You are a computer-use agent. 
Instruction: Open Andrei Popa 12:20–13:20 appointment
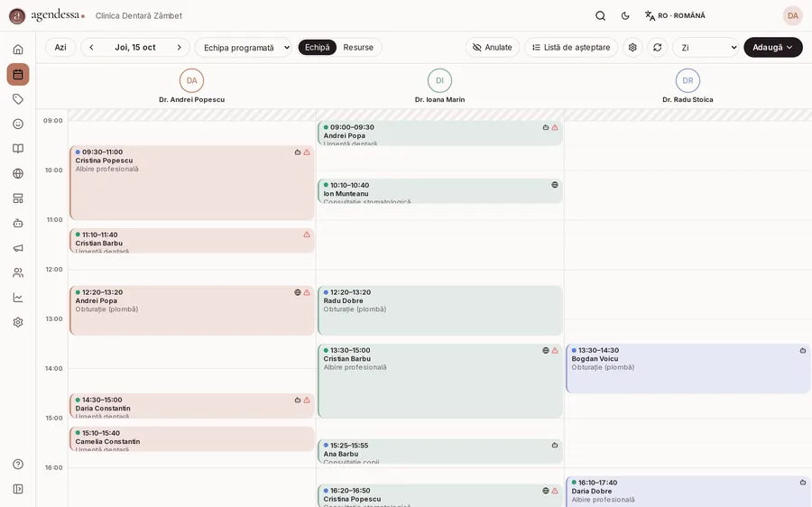pos(192,310)
